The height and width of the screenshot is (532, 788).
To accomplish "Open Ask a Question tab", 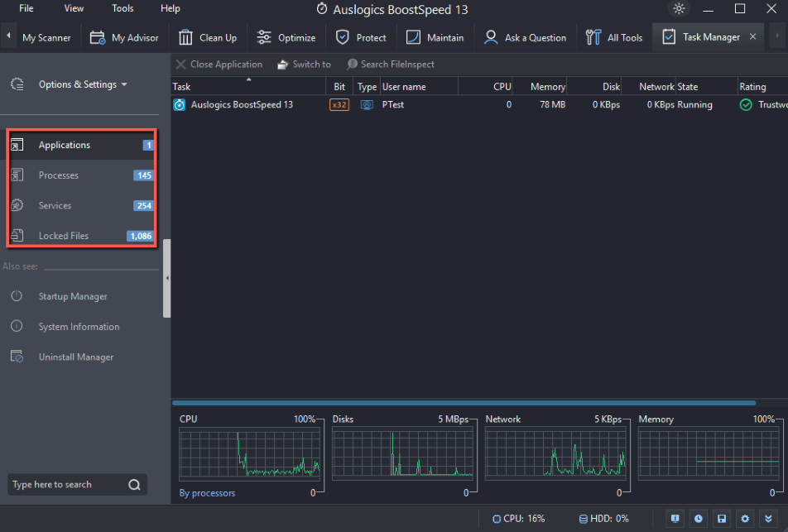I will [x=525, y=38].
